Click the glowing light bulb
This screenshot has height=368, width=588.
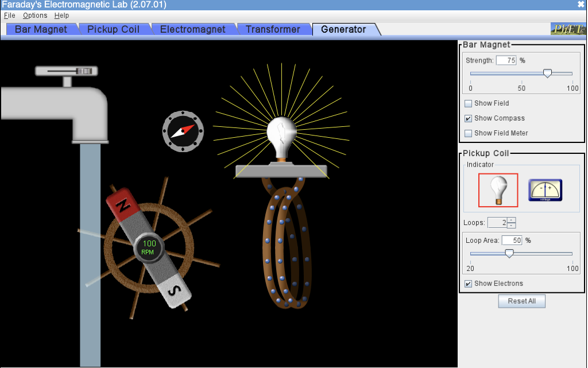(282, 132)
